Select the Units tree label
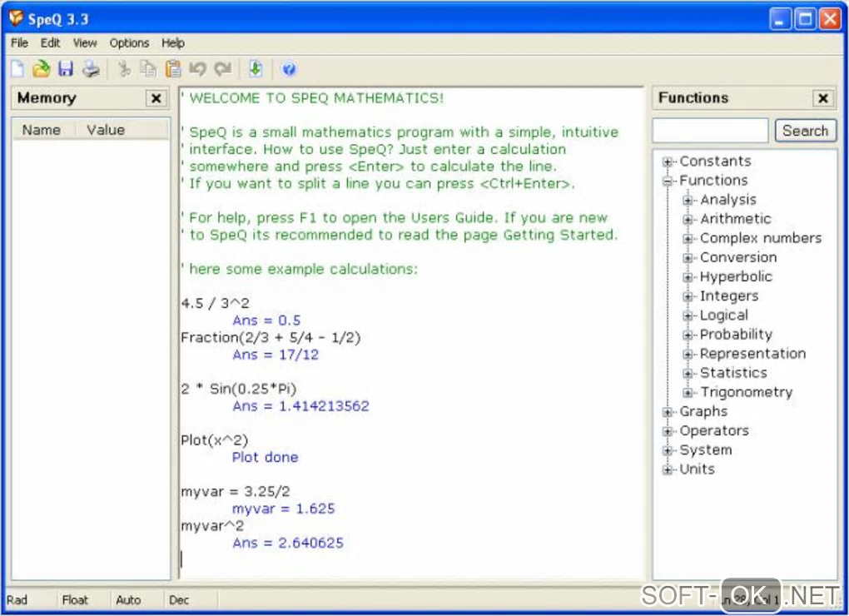The image size is (849, 616). click(698, 469)
